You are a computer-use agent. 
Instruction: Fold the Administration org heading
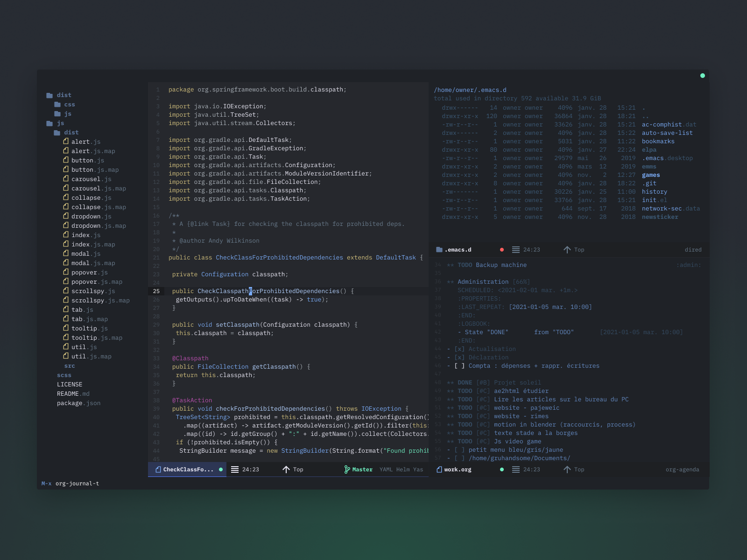click(x=483, y=281)
